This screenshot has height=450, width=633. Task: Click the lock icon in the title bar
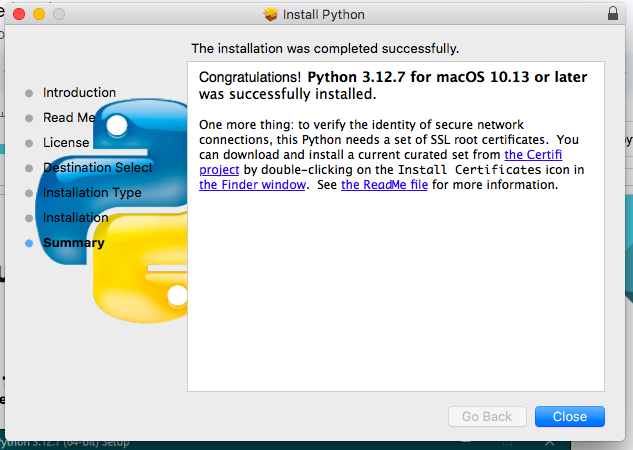pos(612,14)
